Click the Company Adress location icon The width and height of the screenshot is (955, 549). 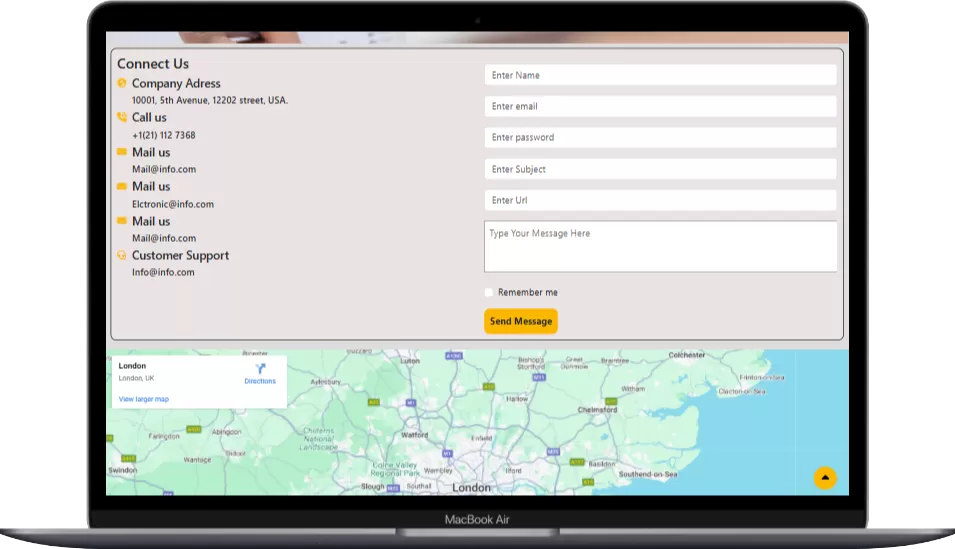(x=122, y=83)
